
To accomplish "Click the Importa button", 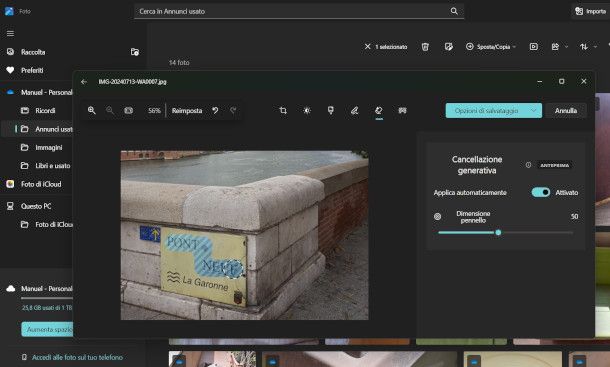I will (591, 11).
